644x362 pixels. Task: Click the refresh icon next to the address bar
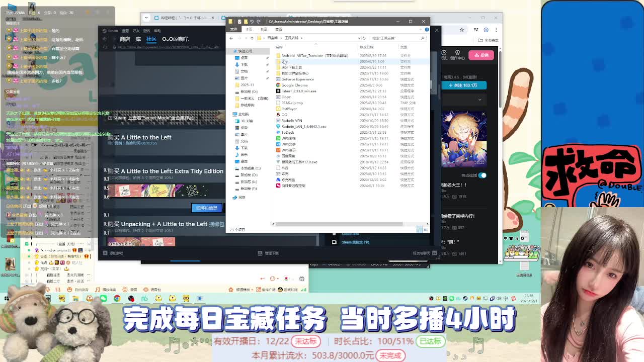[x=364, y=38]
